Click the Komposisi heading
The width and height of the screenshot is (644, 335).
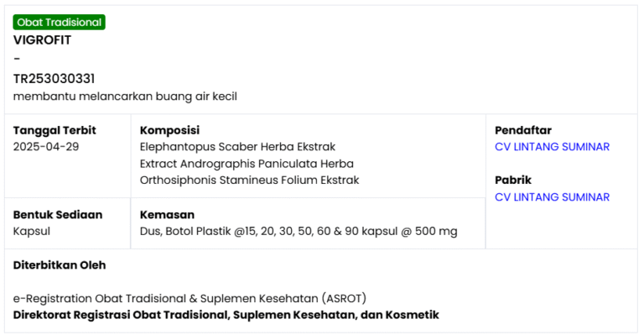pyautogui.click(x=169, y=131)
